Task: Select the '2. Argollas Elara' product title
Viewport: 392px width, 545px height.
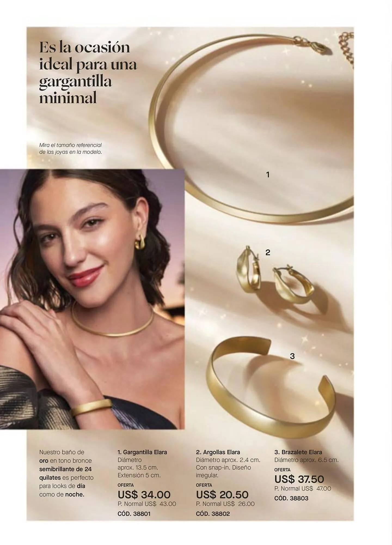Action: click(218, 452)
